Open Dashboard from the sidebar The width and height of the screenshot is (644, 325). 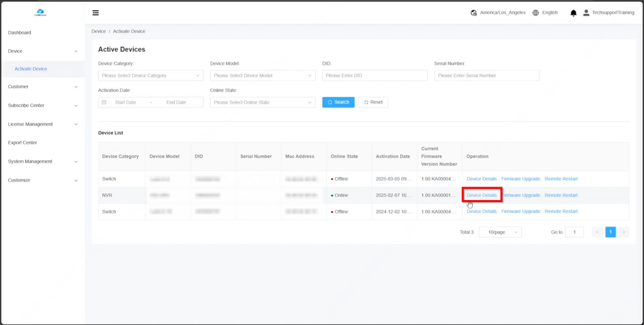[19, 33]
